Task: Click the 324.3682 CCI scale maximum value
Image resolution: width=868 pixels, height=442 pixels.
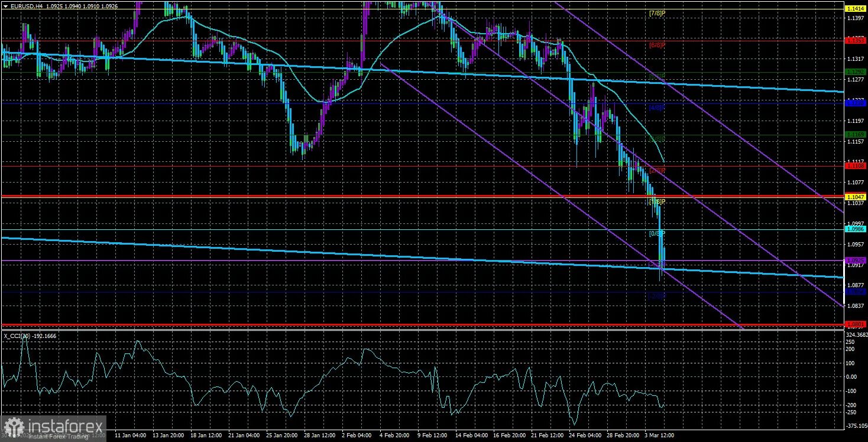Action: click(x=856, y=335)
